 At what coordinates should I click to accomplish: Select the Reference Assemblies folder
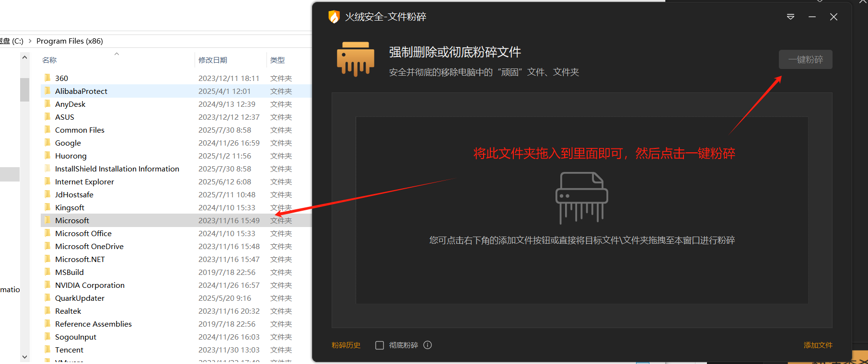[x=93, y=324]
